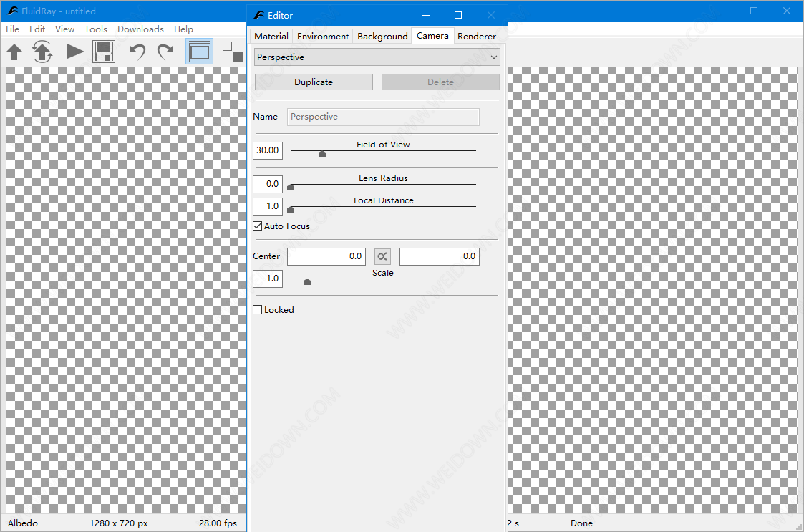Minimize the Editor window
804x532 pixels.
click(x=425, y=15)
